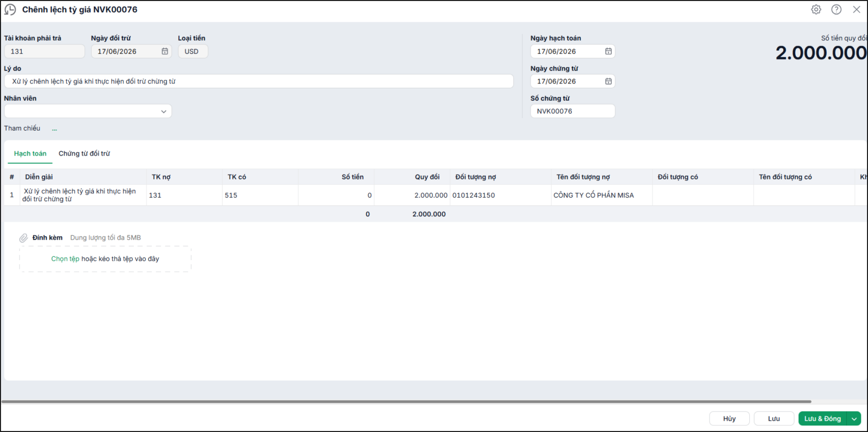Click the Ngày đối trừ date field
The width and height of the screenshot is (868, 432).
pos(131,51)
